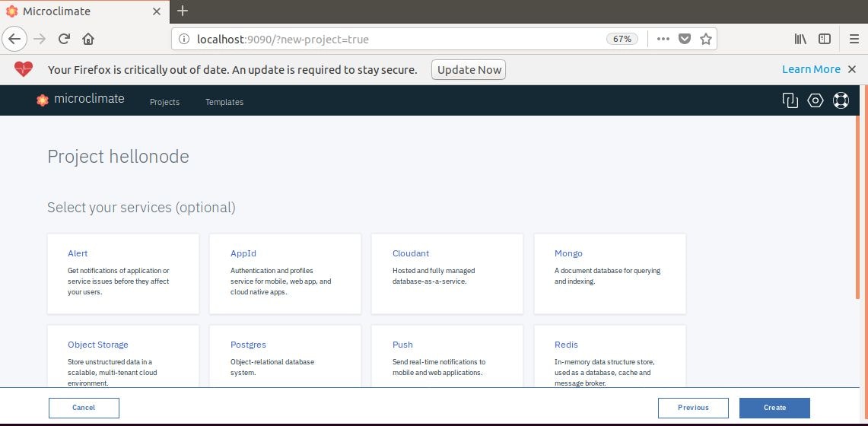Save page to Pocket icon
Image resolution: width=868 pixels, height=426 pixels.
click(685, 39)
